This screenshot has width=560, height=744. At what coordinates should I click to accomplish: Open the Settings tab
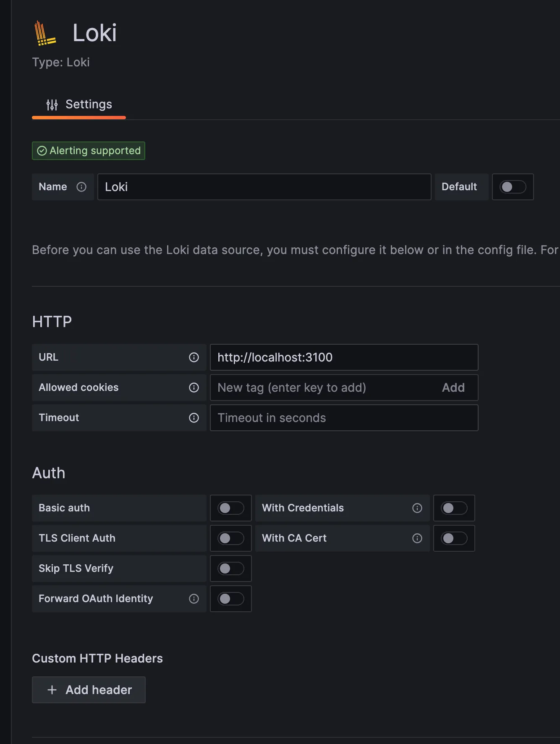pos(79,105)
